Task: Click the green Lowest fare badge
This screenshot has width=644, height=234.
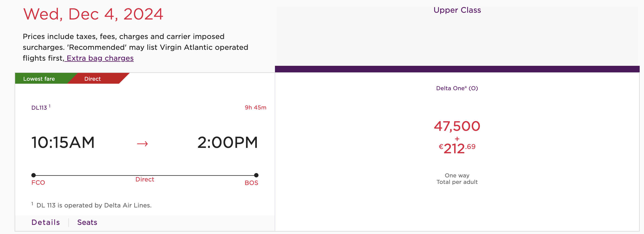Action: click(39, 79)
